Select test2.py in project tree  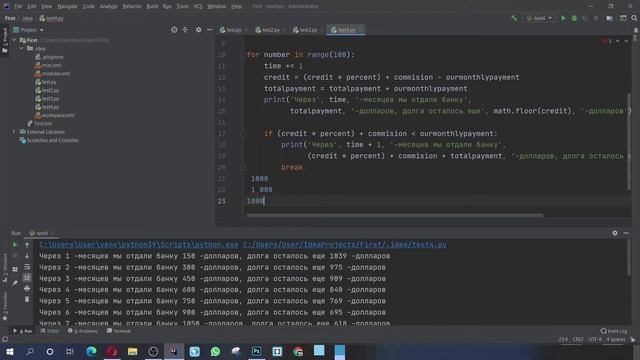click(x=47, y=90)
